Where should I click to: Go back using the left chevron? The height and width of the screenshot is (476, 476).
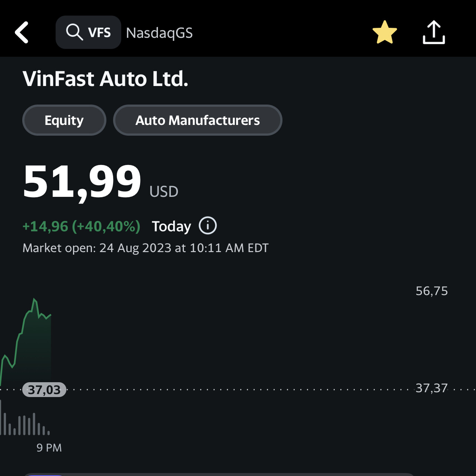click(22, 33)
